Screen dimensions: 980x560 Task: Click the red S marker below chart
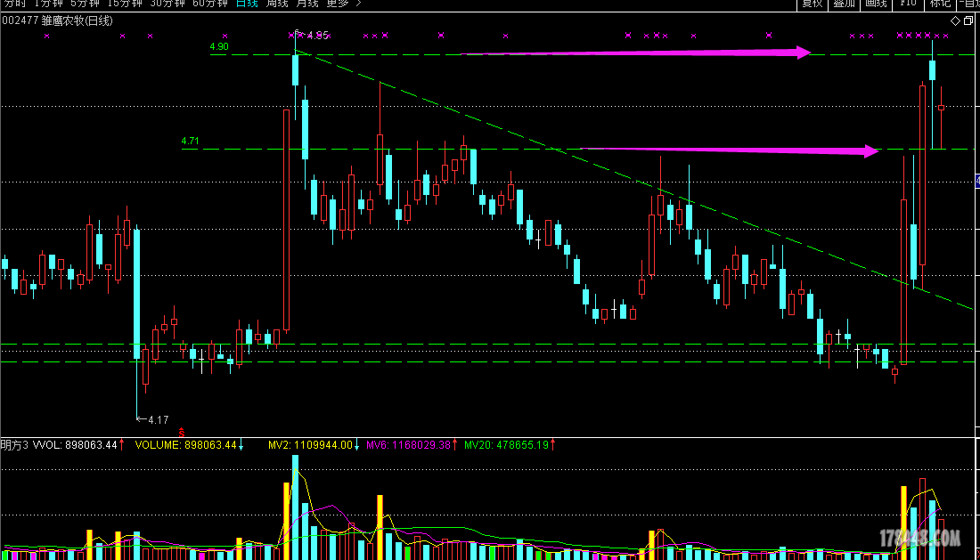(181, 432)
